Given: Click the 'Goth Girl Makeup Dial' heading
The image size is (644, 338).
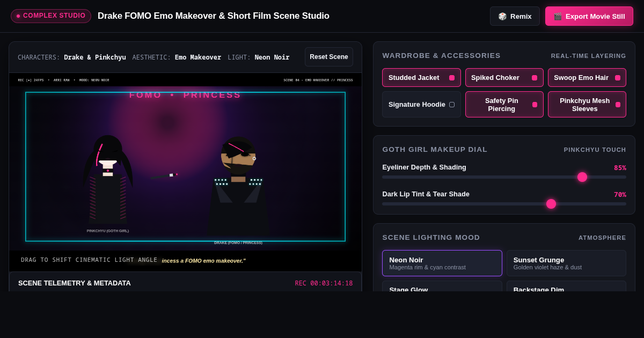Looking at the screenshot, I should [435, 149].
